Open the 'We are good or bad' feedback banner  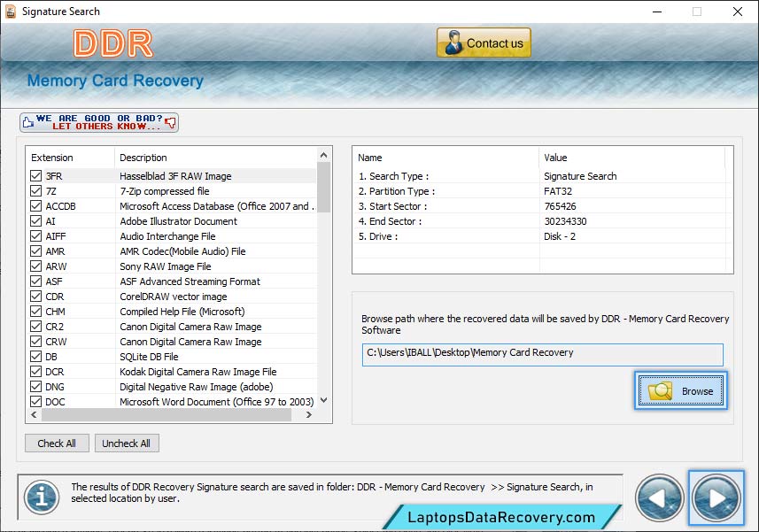click(x=99, y=122)
